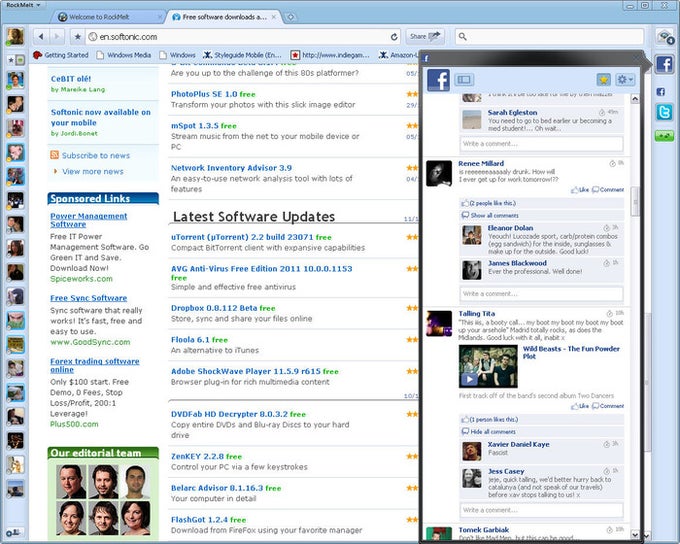Open Eleanor Dolan's name link
The height and width of the screenshot is (544, 680).
[x=510, y=228]
